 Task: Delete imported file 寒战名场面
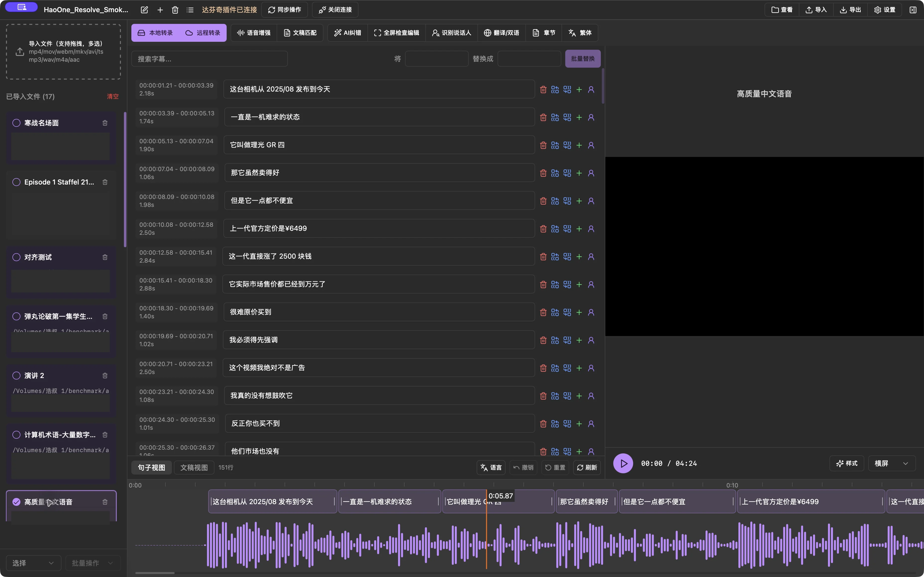pyautogui.click(x=105, y=123)
